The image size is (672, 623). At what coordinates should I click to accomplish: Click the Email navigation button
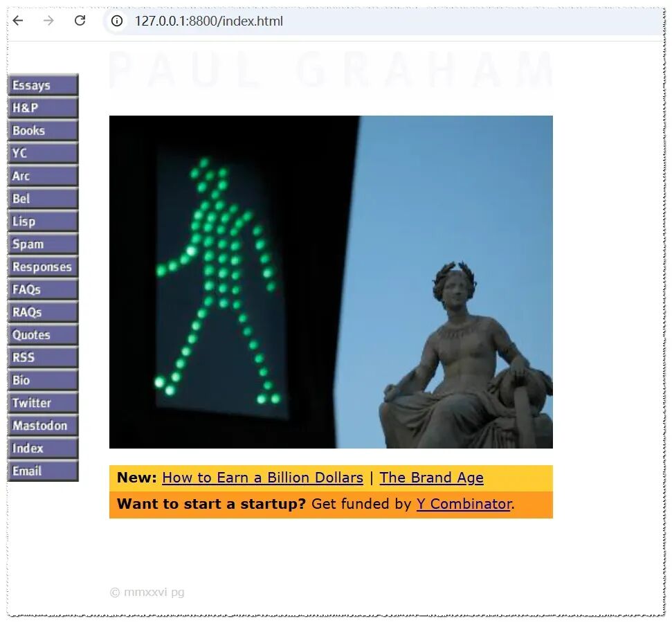[43, 471]
